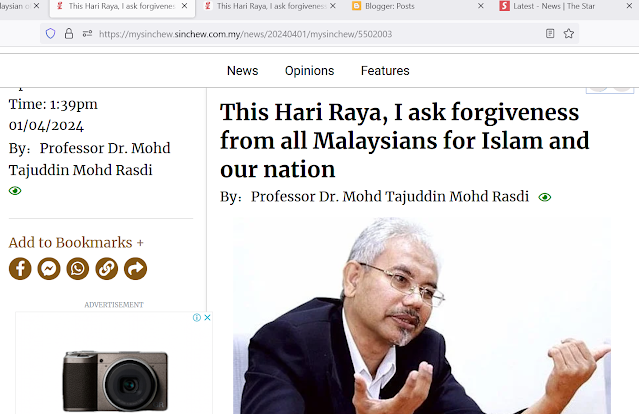Open the Opinions section
This screenshot has height=414, width=639.
[309, 70]
